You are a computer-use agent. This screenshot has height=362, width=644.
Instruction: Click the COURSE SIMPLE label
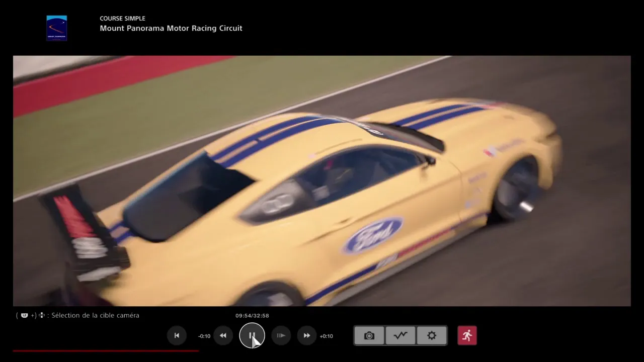[x=122, y=19]
